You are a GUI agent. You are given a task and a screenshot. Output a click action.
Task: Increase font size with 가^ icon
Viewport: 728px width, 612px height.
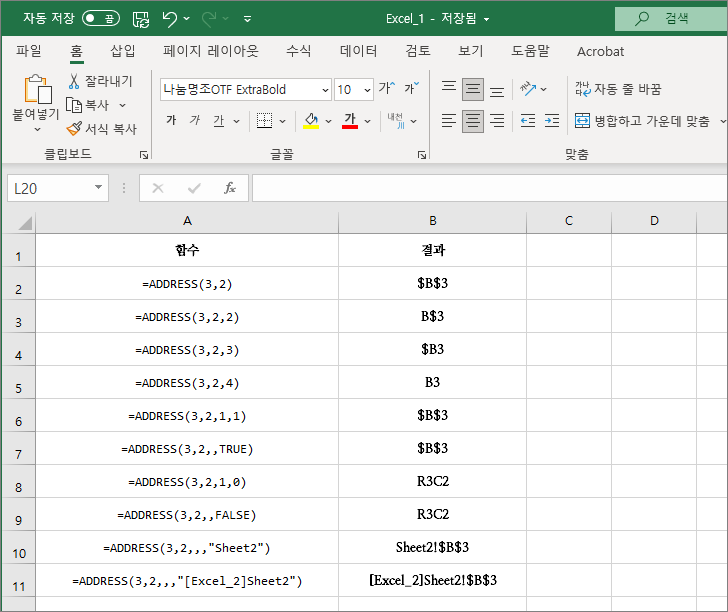click(387, 88)
